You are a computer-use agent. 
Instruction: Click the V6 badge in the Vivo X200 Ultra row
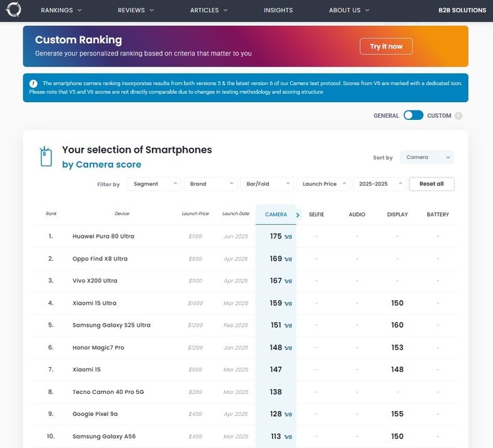[288, 281]
